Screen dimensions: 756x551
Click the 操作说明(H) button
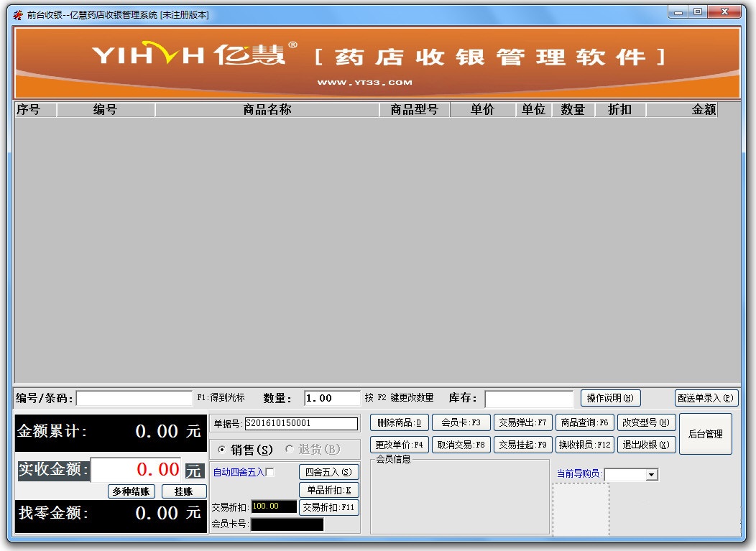[x=610, y=398]
